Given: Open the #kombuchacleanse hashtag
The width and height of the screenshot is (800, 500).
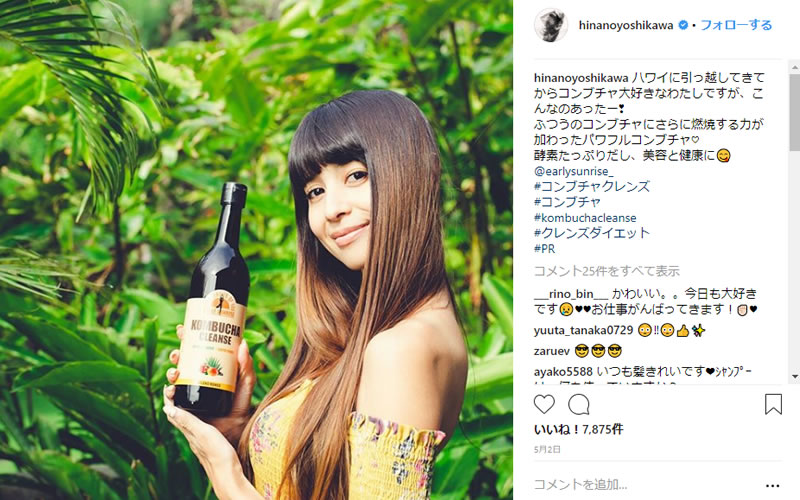Looking at the screenshot, I should coord(585,218).
